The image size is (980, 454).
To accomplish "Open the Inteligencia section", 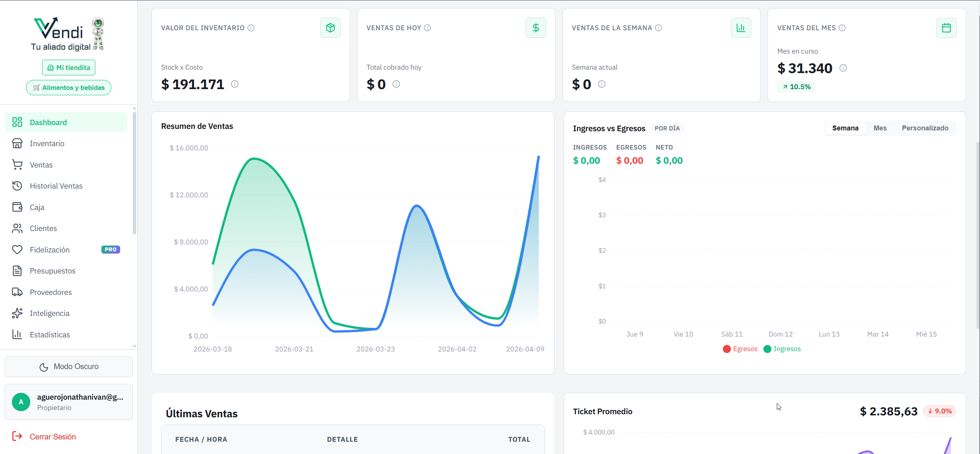I will (49, 313).
